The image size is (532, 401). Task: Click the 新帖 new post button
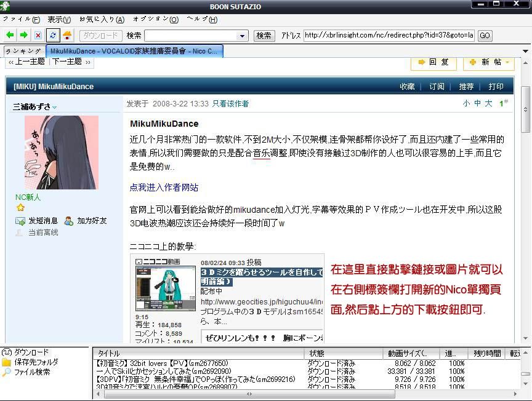[488, 62]
